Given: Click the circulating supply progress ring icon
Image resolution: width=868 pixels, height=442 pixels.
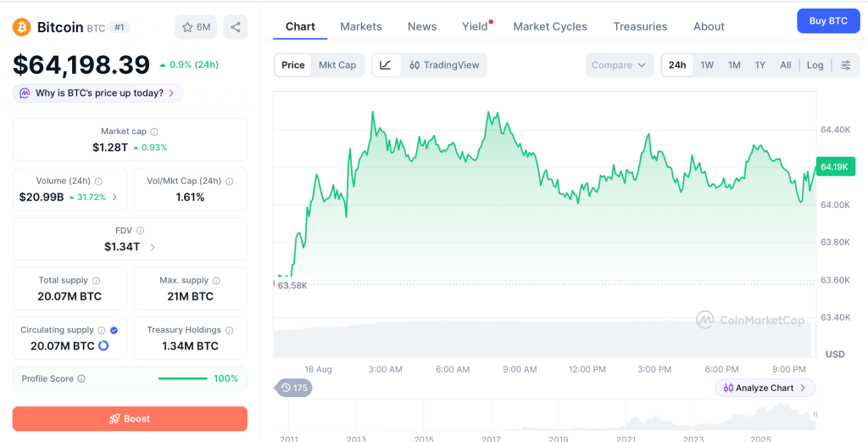Looking at the screenshot, I should [x=103, y=345].
